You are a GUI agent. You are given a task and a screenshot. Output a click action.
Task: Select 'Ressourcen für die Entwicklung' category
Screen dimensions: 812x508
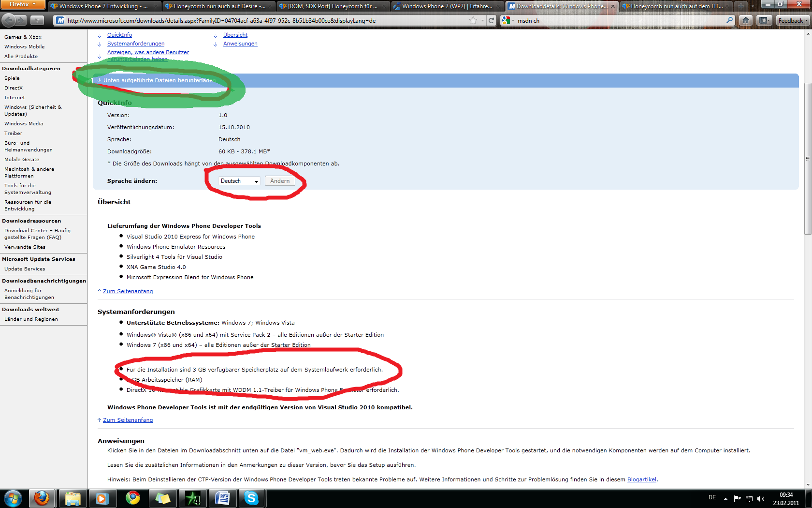[28, 205]
